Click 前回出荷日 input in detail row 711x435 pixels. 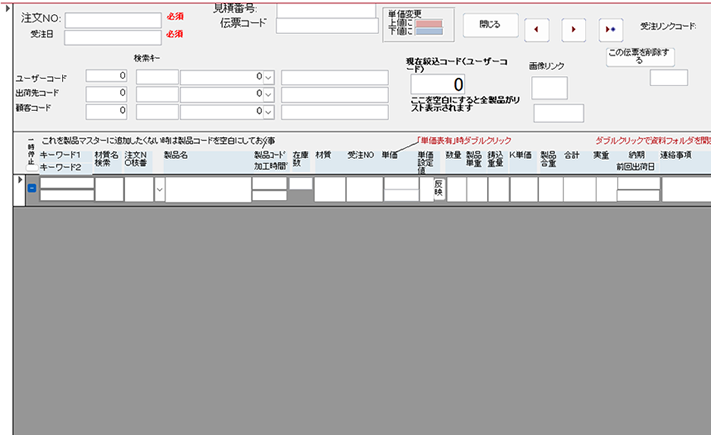click(x=638, y=196)
